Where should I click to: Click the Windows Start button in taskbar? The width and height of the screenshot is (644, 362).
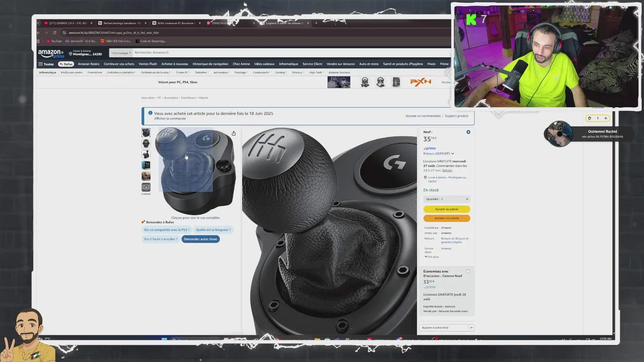coord(164,340)
